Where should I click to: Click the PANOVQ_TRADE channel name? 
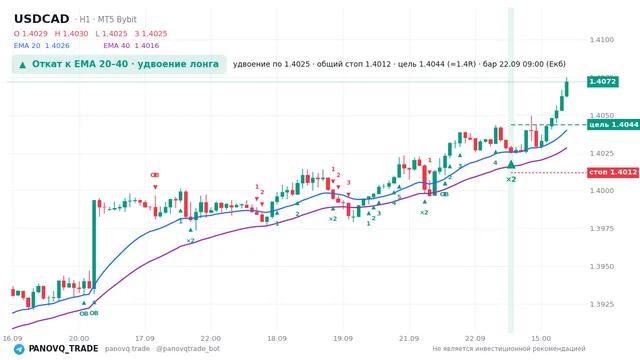coord(63,349)
